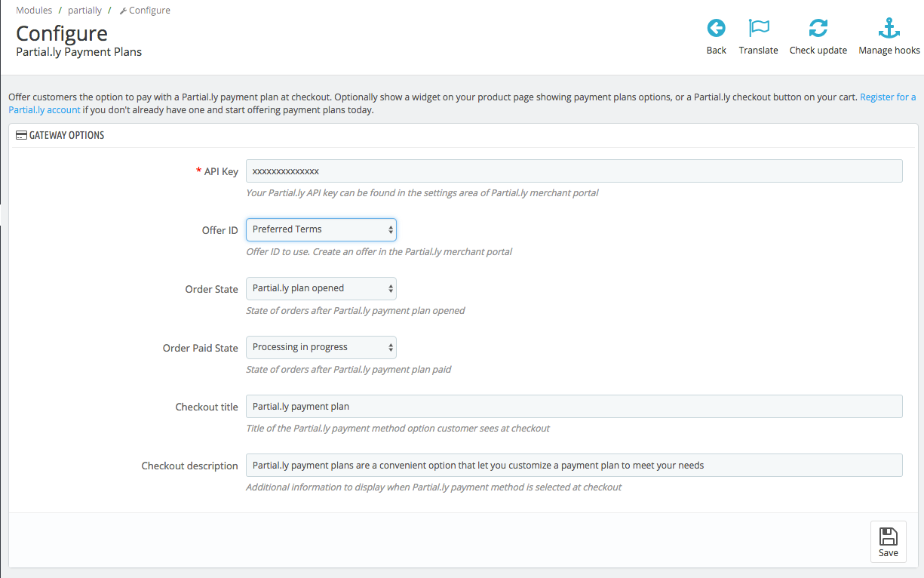Go to Modules breadcrumb
This screenshot has width=924, height=578.
pyautogui.click(x=34, y=11)
